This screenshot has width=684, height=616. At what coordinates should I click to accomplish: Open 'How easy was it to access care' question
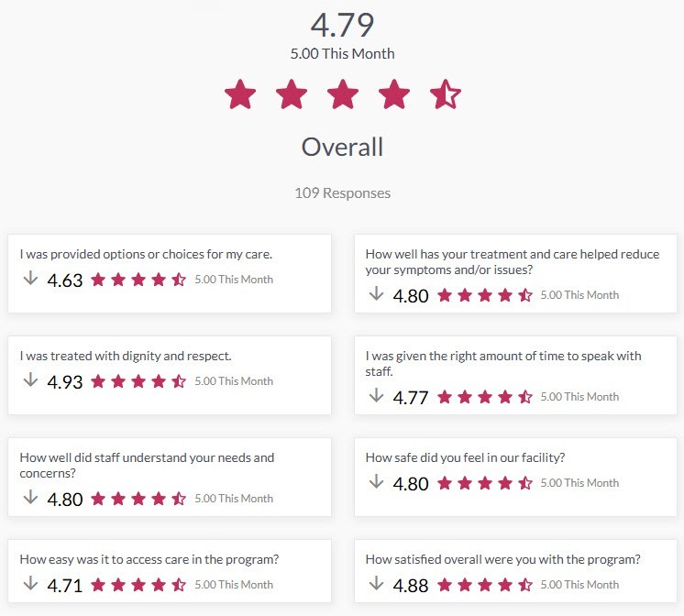170,571
